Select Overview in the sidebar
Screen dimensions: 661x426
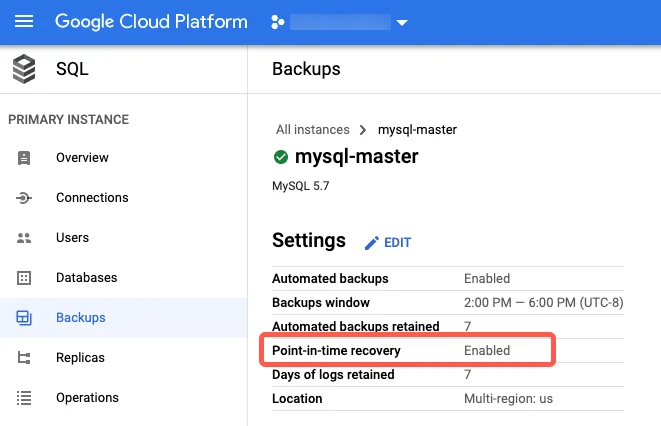[82, 158]
